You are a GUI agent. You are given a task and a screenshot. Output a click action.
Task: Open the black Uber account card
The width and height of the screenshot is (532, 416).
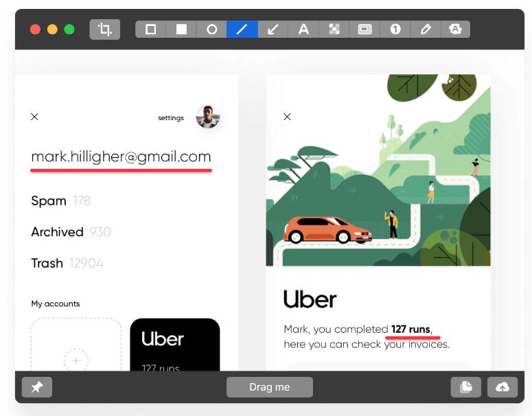175,345
